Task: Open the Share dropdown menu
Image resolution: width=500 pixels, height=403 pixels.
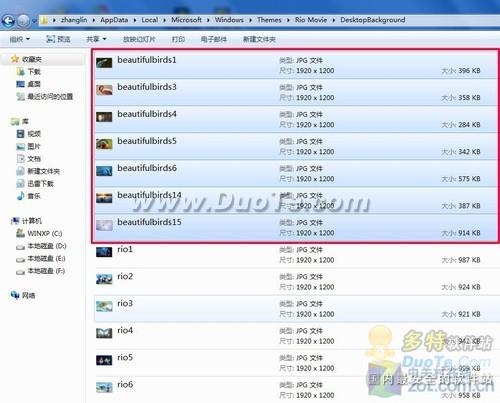Action: pos(96,39)
